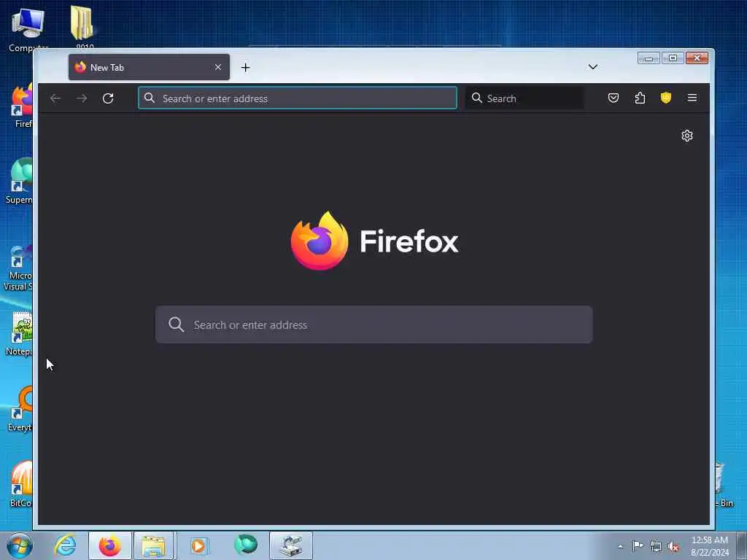Image resolution: width=747 pixels, height=560 pixels.
Task: Maximize the Firefox window
Action: 673,58
